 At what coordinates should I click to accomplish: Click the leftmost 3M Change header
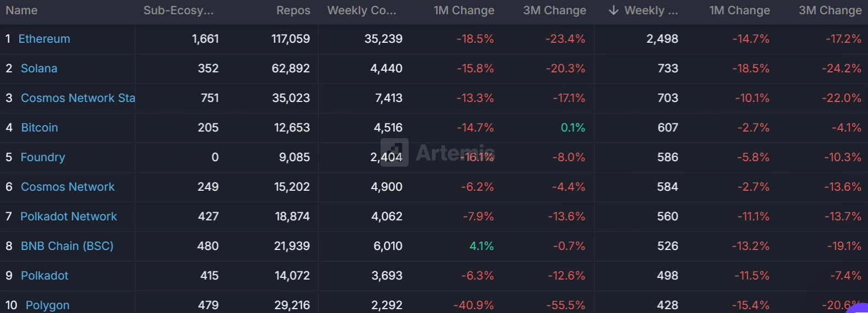[554, 10]
